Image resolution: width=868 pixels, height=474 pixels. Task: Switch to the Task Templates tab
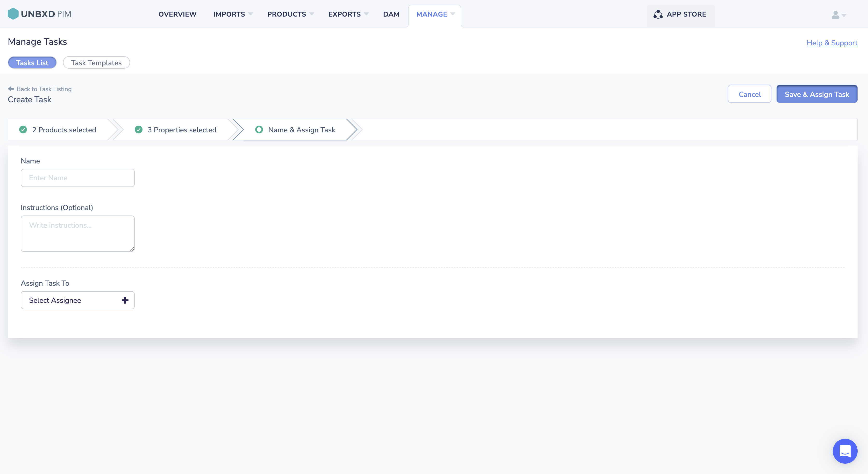click(x=96, y=63)
